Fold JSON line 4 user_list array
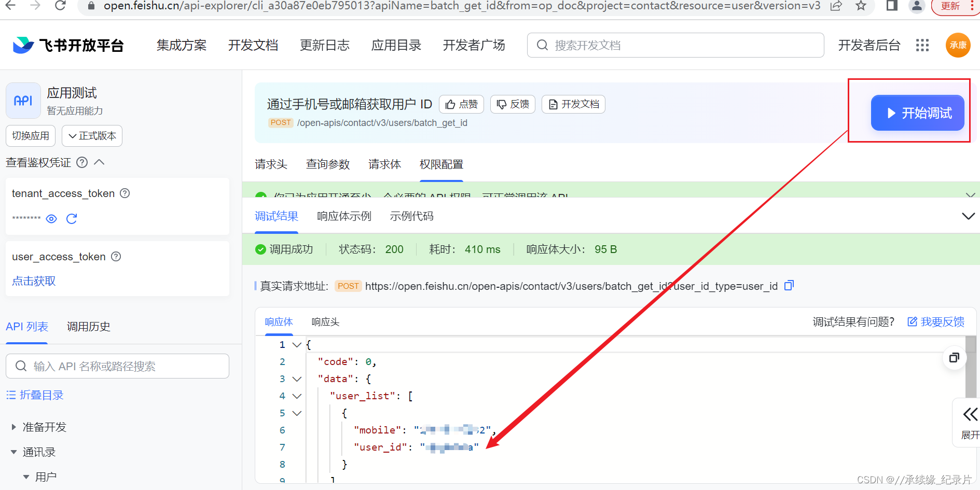 point(297,396)
